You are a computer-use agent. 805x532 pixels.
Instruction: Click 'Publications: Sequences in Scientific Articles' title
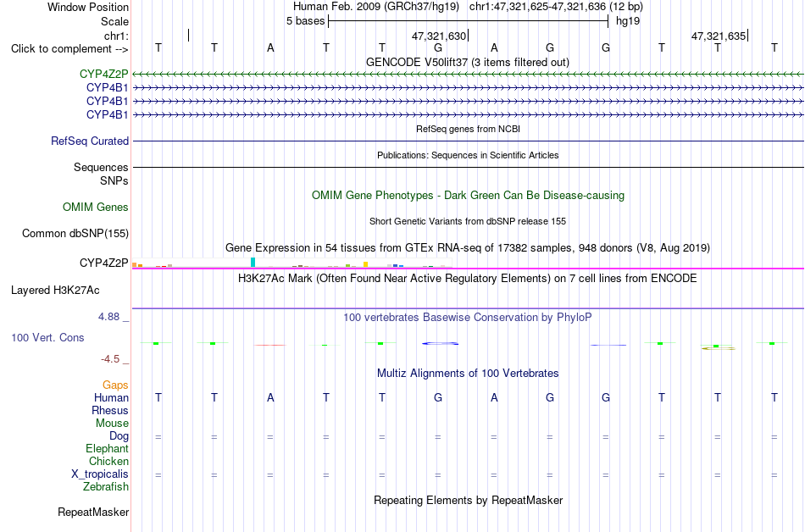pyautogui.click(x=468, y=155)
